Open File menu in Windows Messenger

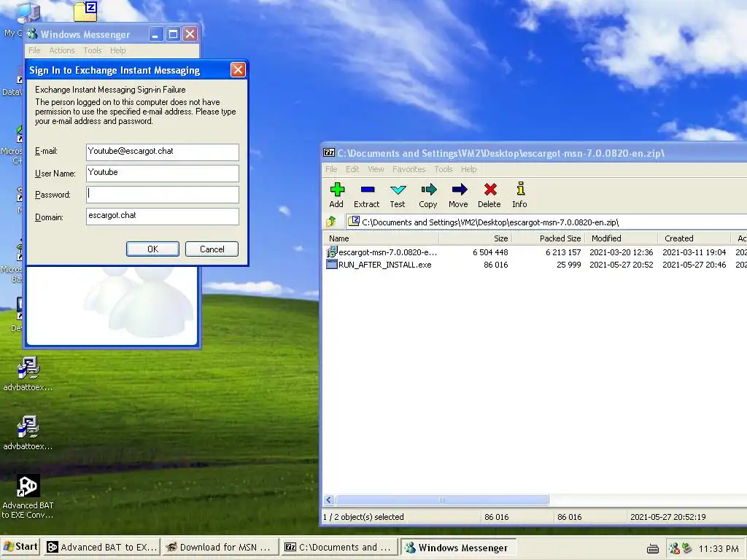coord(34,50)
